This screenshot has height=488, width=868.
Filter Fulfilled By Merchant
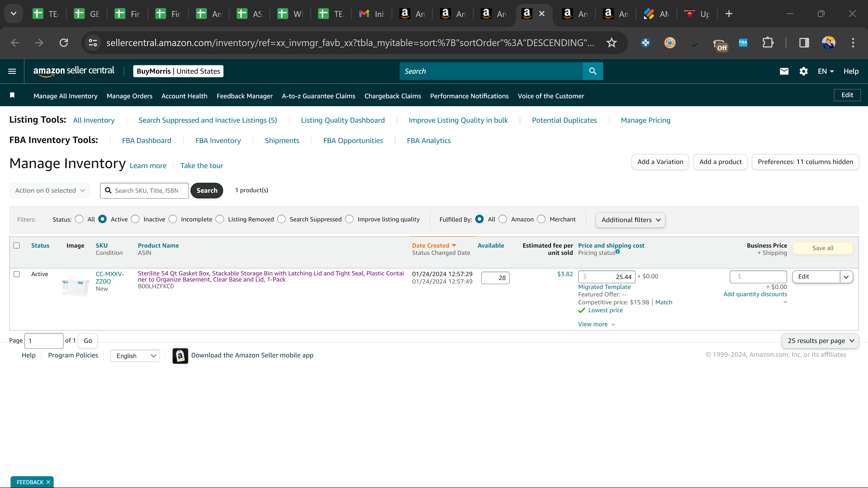(541, 219)
